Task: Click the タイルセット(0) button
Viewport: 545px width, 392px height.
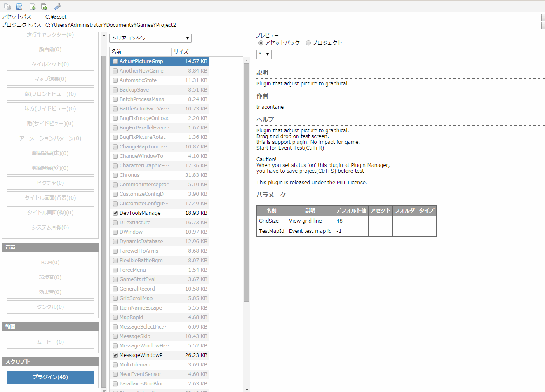Action: [x=50, y=64]
